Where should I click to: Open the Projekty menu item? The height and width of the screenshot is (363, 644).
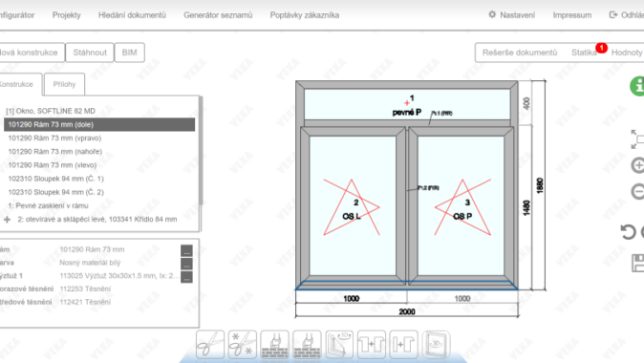(x=67, y=15)
